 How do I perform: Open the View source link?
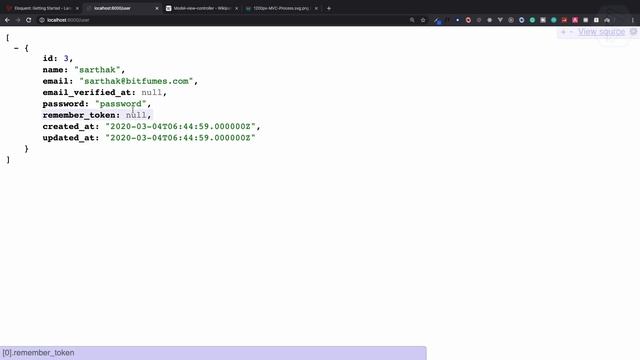tap(601, 32)
